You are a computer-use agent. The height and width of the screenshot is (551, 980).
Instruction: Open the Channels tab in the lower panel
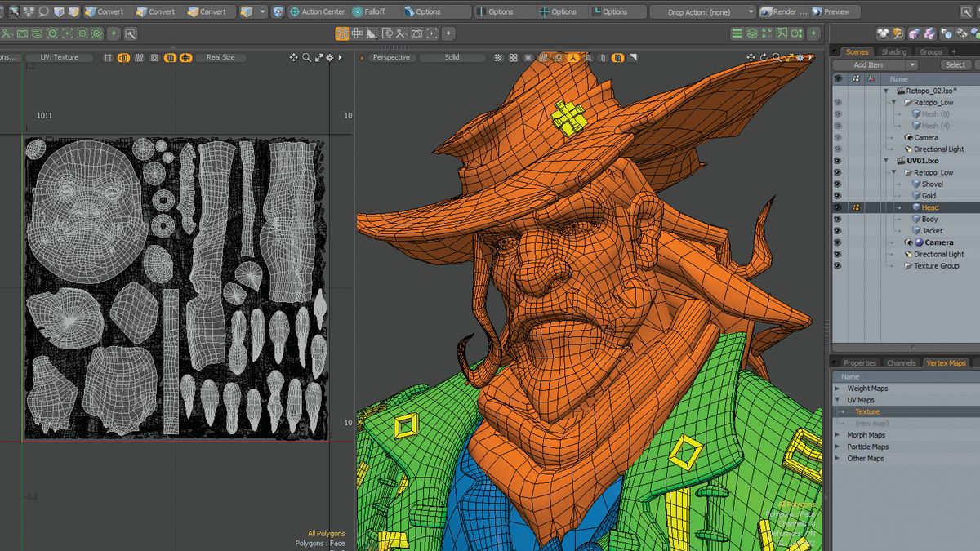coord(901,362)
